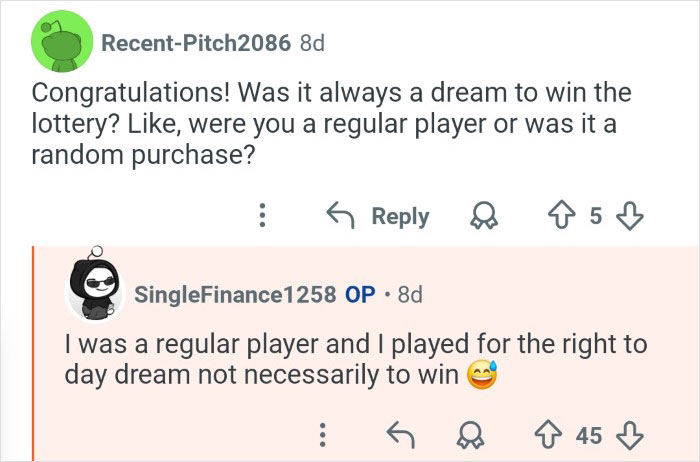Click the OP badge next to SingleFinance1258
The width and height of the screenshot is (700, 462).
tap(360, 295)
